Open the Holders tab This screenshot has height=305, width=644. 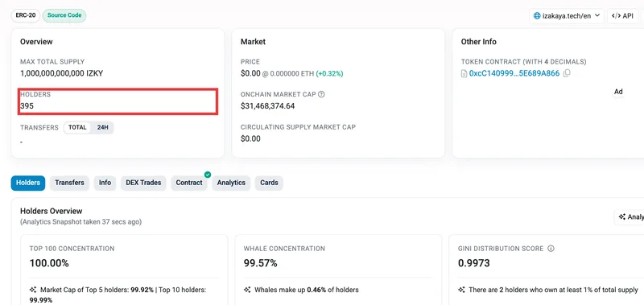[28, 183]
